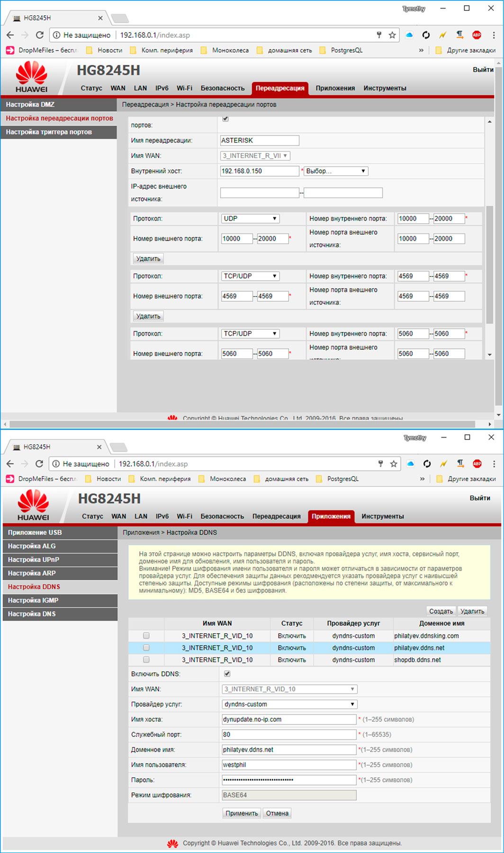Image resolution: width=504 pixels, height=853 pixels.
Task: Click the ASTERISK forwarding name field
Action: pyautogui.click(x=260, y=140)
